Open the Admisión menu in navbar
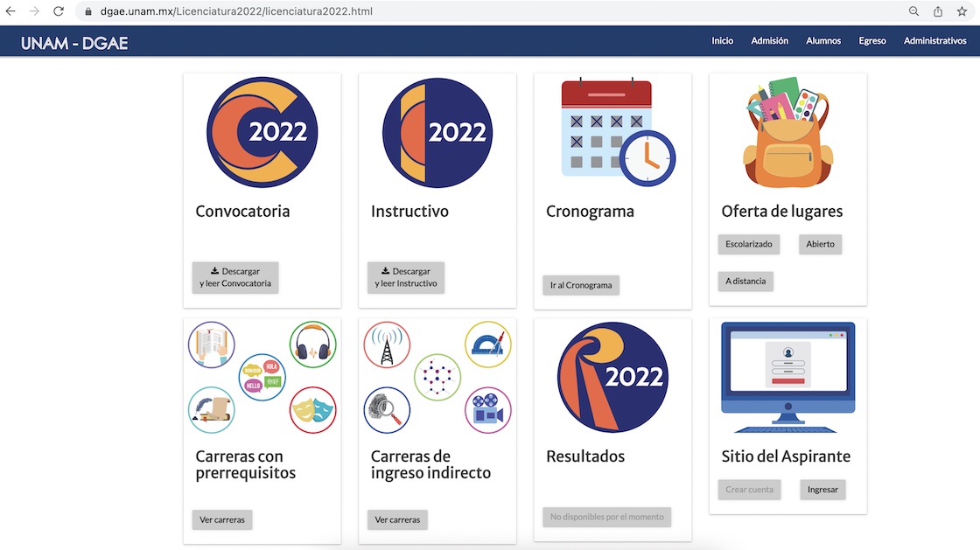 769,41
